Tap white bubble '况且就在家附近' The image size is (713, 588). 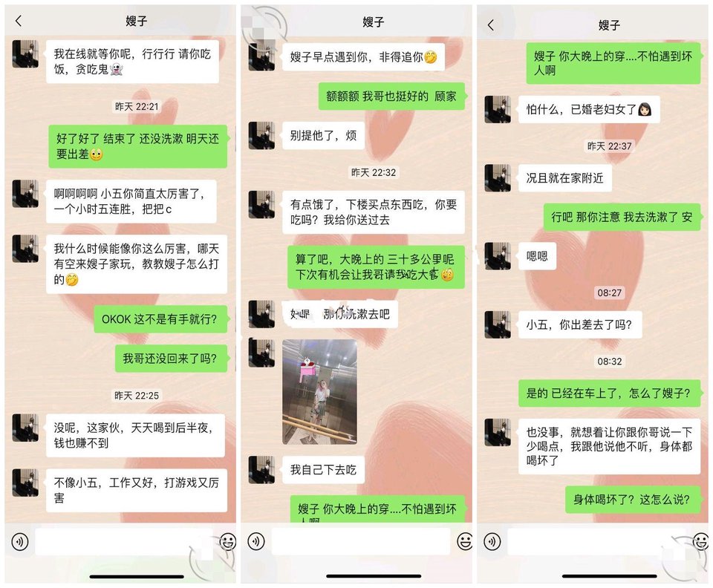[x=564, y=177]
